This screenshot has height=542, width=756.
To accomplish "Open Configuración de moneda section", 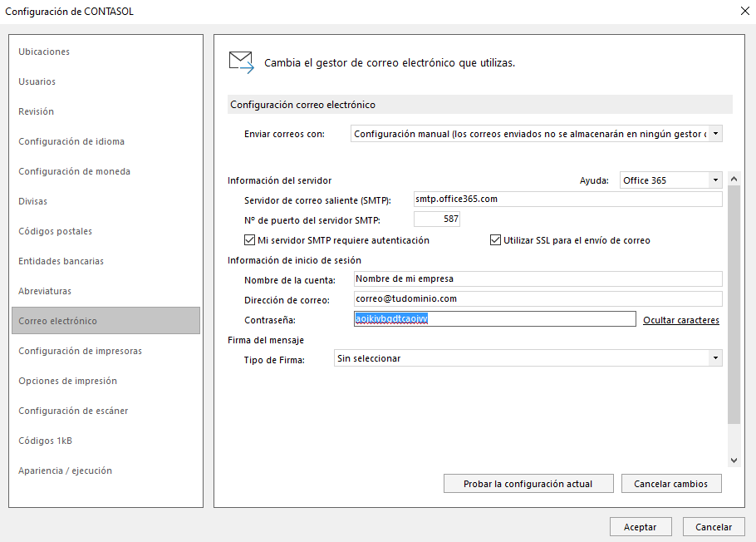I will click(74, 171).
